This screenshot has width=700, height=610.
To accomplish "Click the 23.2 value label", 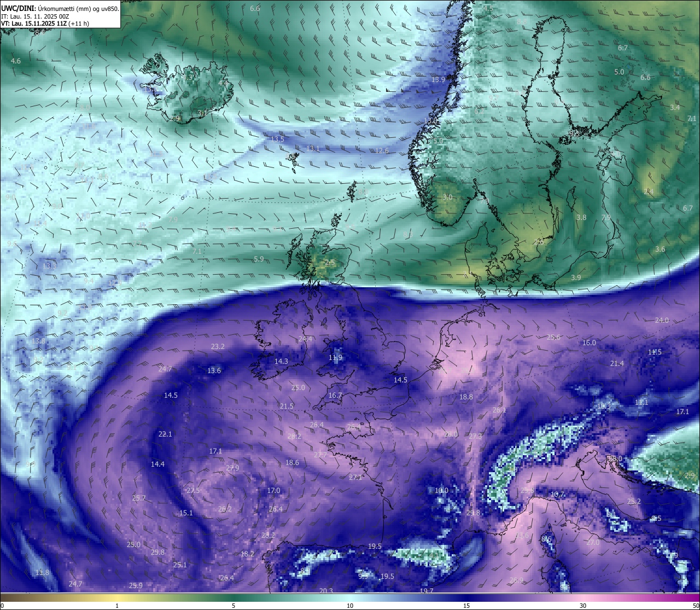I will point(218,346).
